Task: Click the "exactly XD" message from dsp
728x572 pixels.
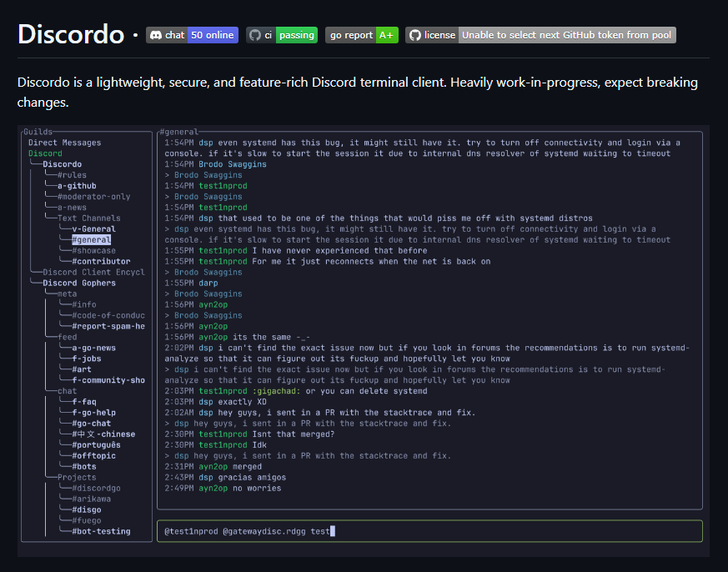Action: 215,402
